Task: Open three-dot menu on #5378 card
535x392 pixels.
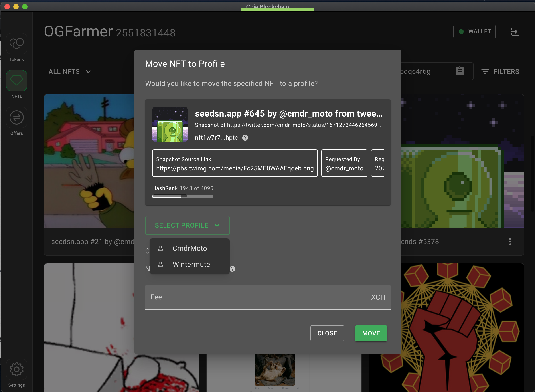Action: pyautogui.click(x=510, y=242)
